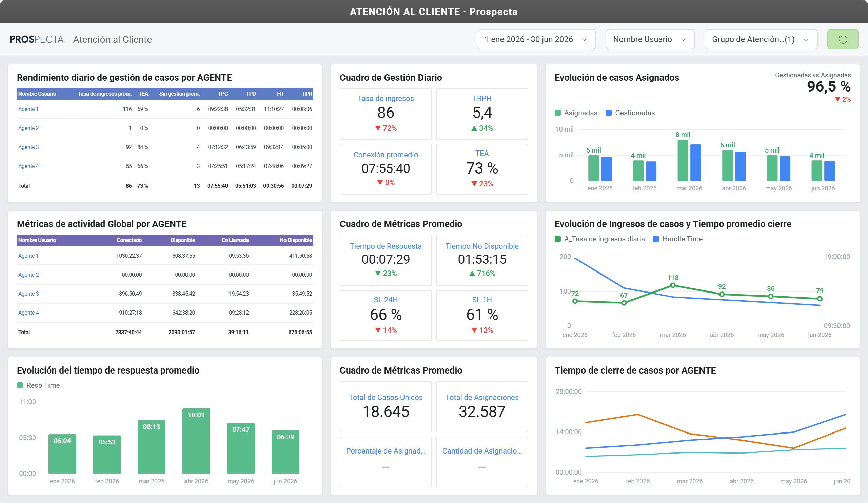The width and height of the screenshot is (868, 503).
Task: Open Agente 1 in the Métricas de actividad table
Action: [28, 256]
